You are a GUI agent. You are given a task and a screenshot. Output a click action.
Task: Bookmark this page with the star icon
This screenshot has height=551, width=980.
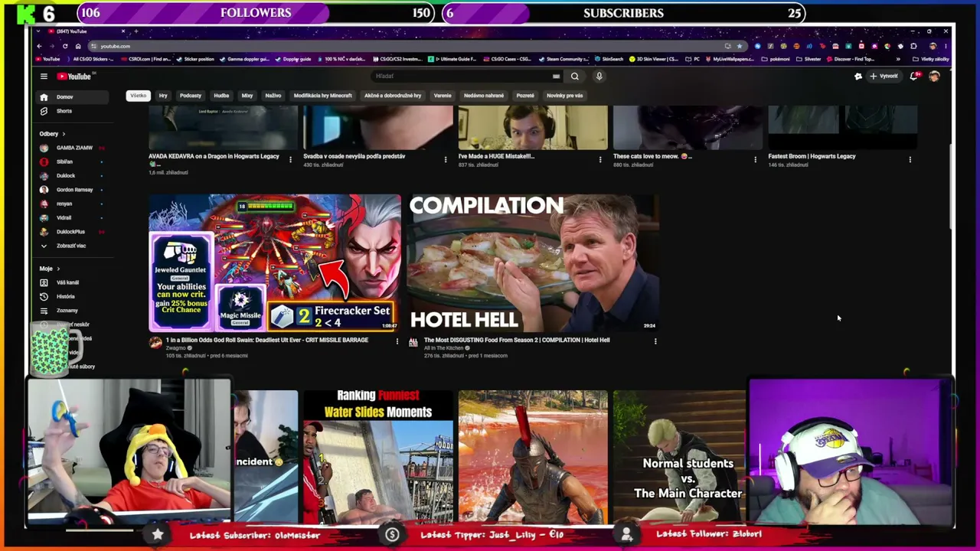[x=739, y=46]
